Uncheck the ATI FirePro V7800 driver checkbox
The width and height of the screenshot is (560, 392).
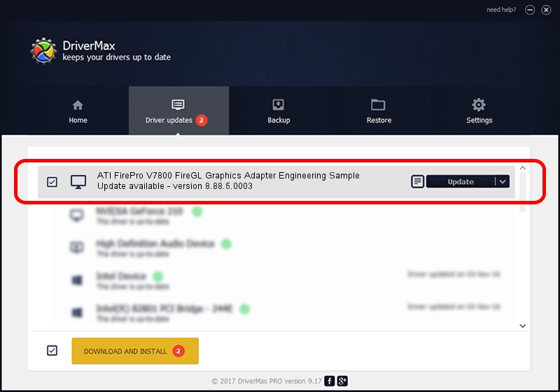pyautogui.click(x=52, y=182)
